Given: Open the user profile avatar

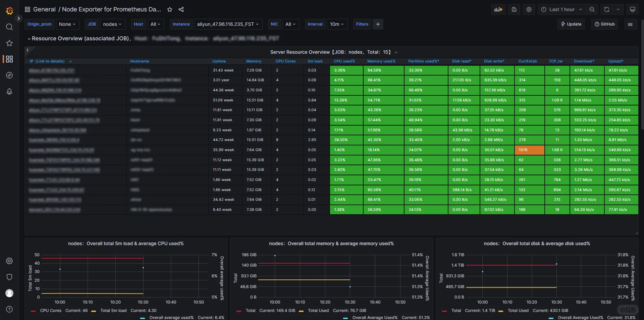Looking at the screenshot, I should 9,293.
